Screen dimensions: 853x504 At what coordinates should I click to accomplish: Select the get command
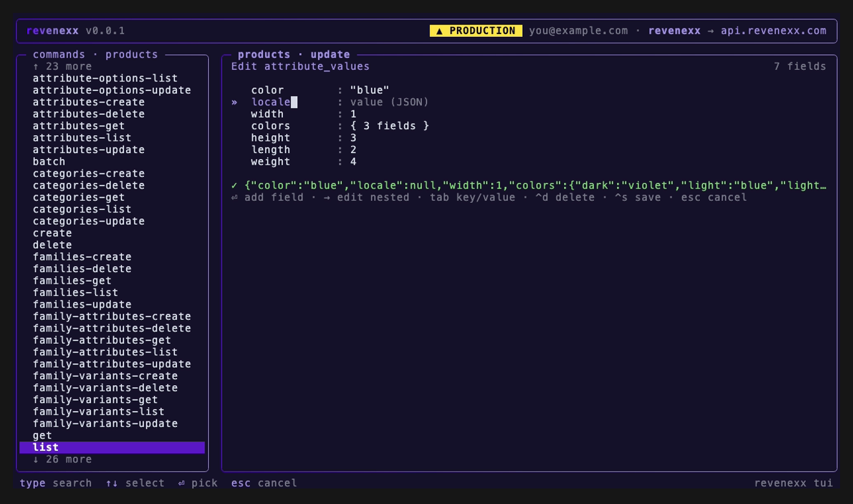(x=43, y=435)
